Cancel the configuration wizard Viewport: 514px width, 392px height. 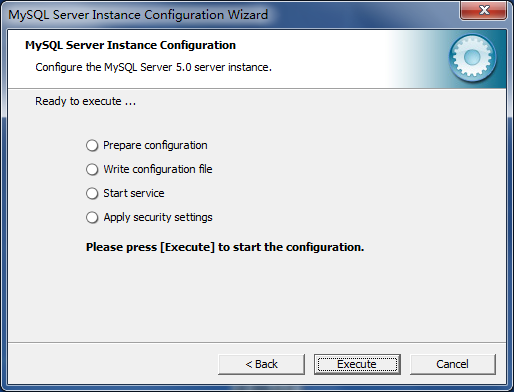point(453,364)
